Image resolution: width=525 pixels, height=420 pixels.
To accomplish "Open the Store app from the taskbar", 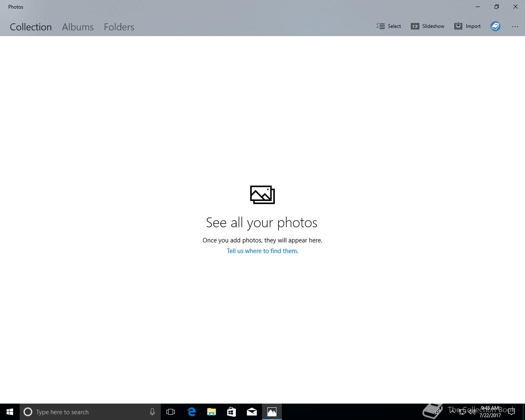I will click(x=231, y=412).
